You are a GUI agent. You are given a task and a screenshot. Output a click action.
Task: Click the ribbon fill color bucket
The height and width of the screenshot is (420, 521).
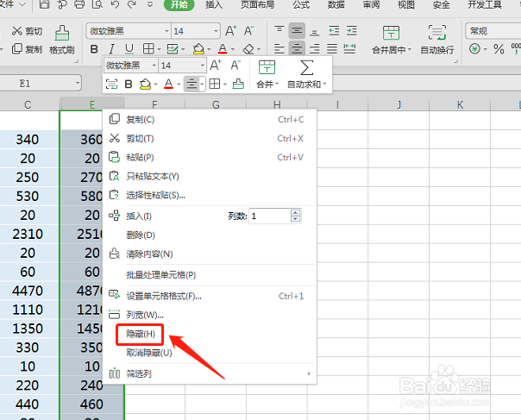pos(198,49)
